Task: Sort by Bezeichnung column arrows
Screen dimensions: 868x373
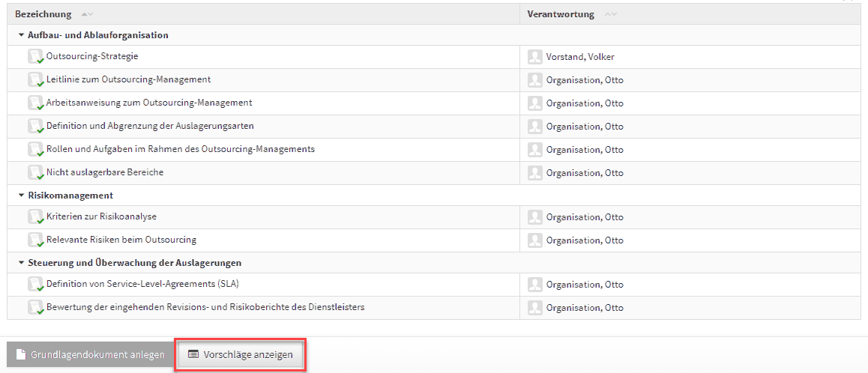Action: point(87,15)
